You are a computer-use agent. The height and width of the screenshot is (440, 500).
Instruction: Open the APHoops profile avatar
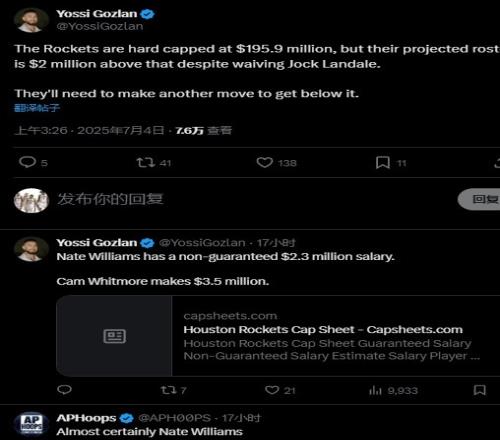(31, 423)
